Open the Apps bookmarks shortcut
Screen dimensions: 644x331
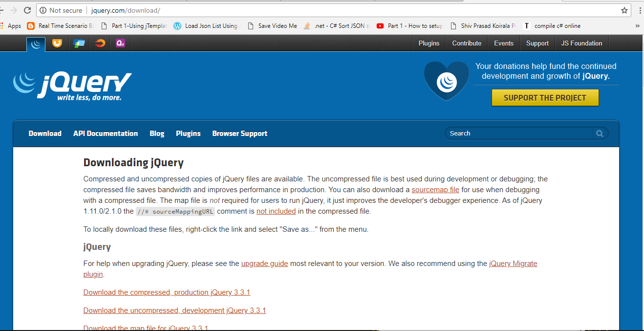coord(11,26)
